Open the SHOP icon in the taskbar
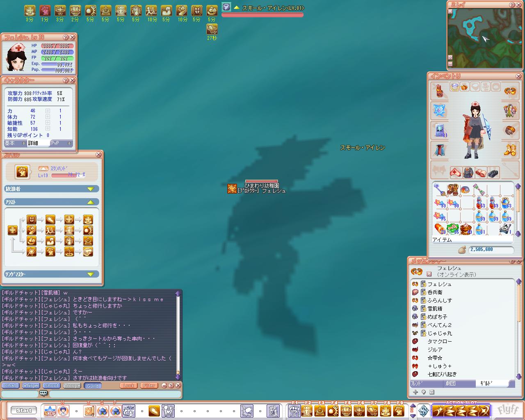This screenshot has height=420, width=525. 50,411
